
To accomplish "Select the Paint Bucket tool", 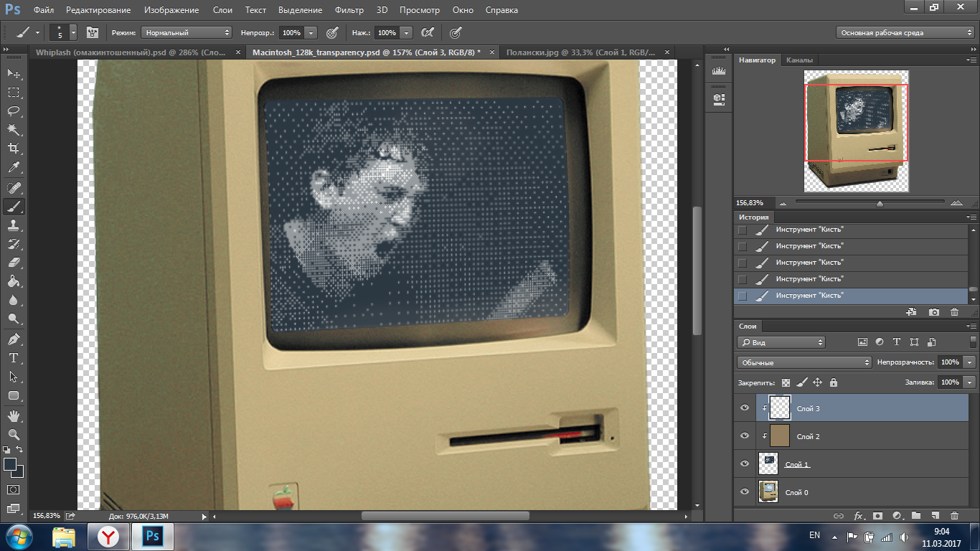I will point(14,282).
